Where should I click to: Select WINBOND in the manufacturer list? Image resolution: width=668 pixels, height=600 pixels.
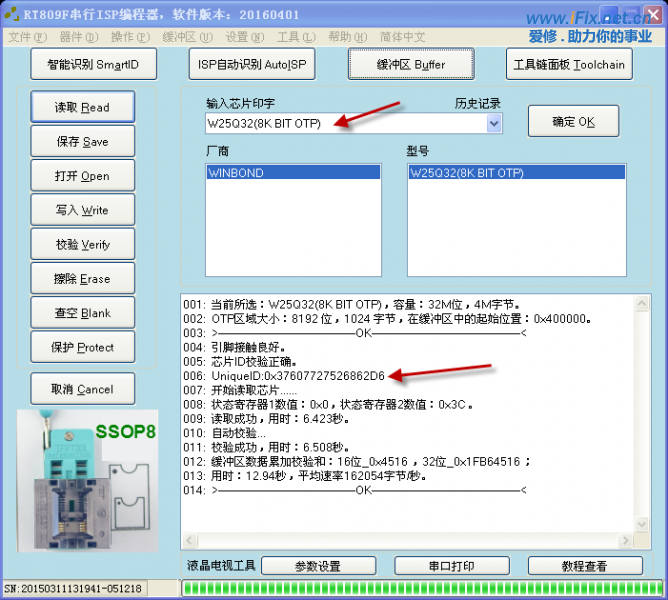pos(292,172)
